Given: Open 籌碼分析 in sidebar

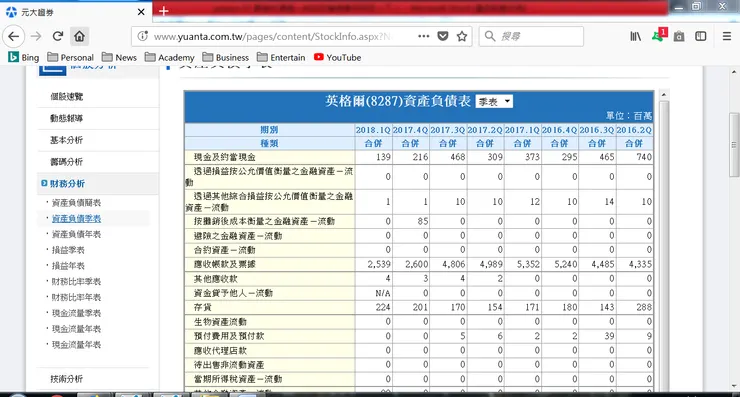Looking at the screenshot, I should click(67, 161).
